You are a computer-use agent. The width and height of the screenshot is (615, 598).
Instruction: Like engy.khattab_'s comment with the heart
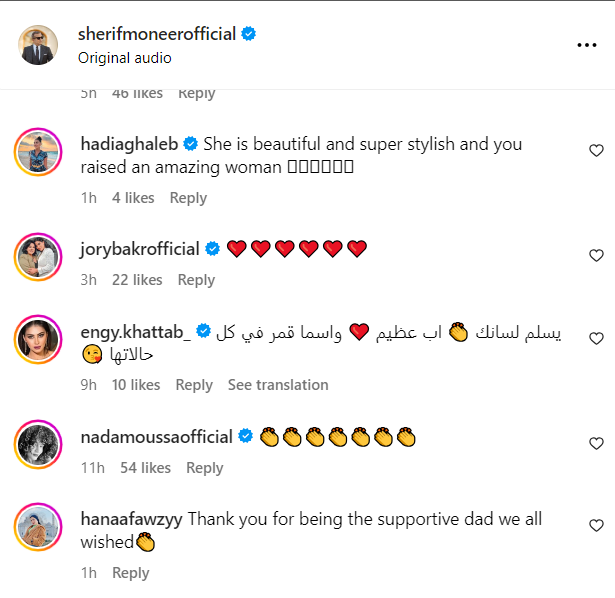[596, 339]
